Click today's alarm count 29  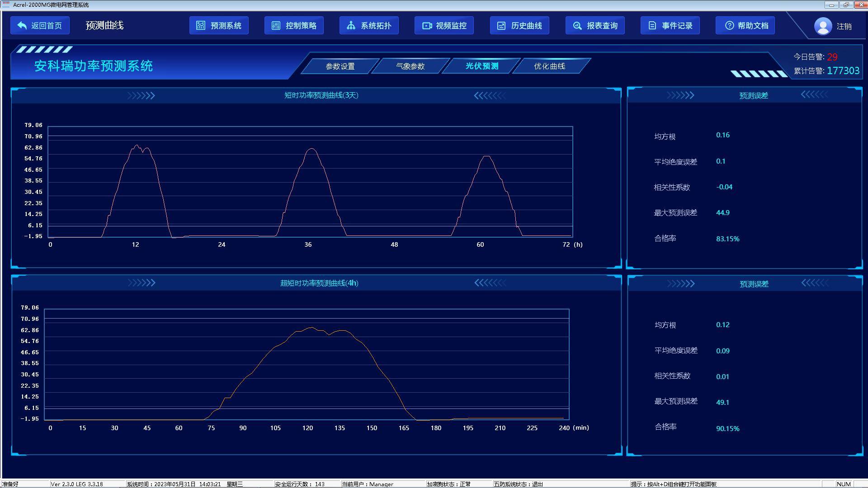(832, 57)
